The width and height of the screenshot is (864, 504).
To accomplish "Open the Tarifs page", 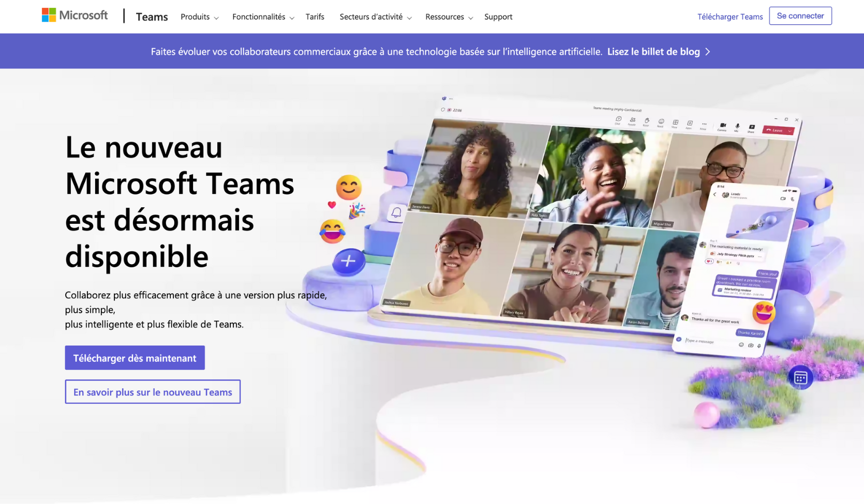I will pyautogui.click(x=315, y=17).
